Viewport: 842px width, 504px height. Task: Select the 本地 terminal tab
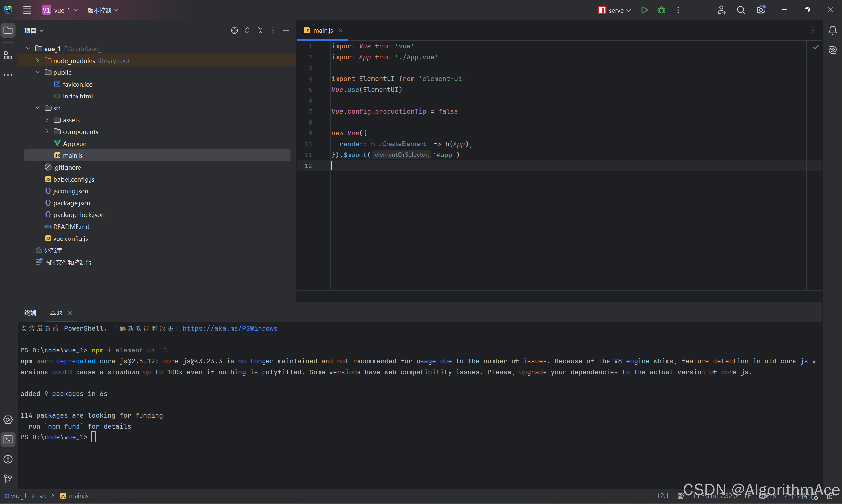coord(56,313)
